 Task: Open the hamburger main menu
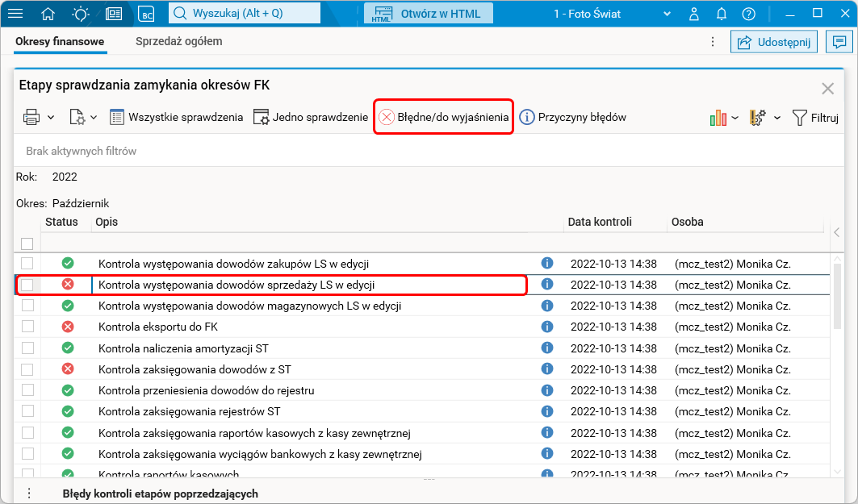click(15, 14)
